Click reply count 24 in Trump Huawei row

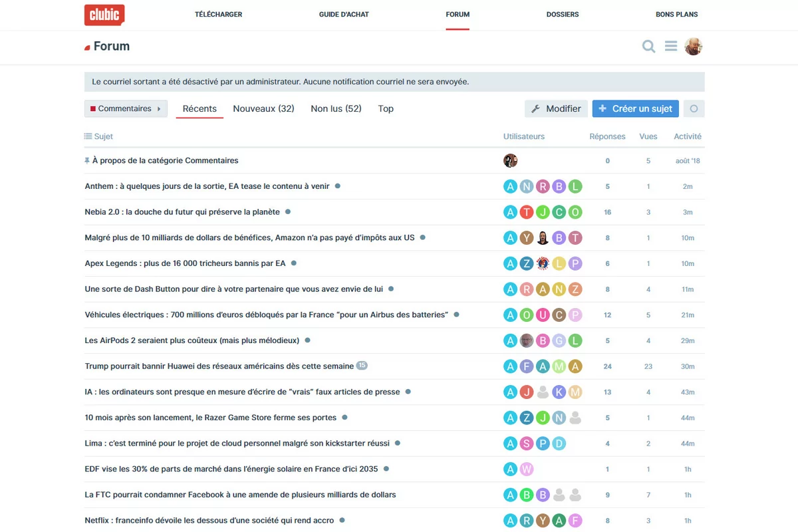click(x=607, y=366)
